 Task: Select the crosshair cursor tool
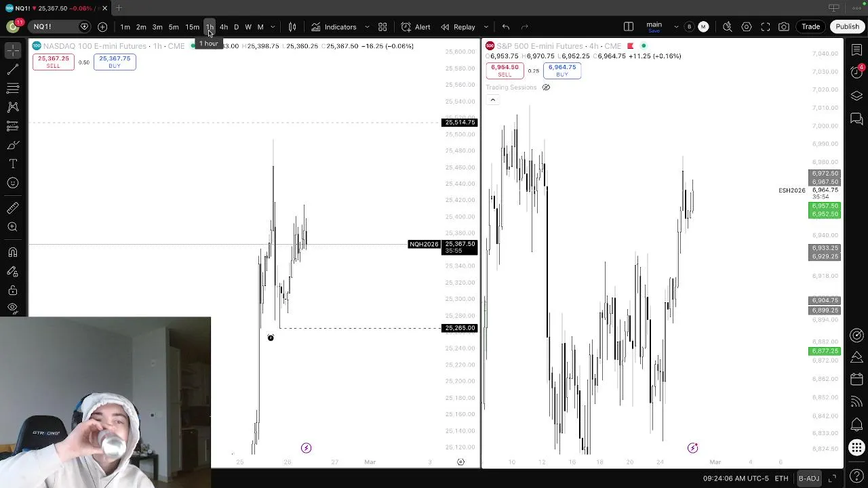pyautogui.click(x=12, y=51)
